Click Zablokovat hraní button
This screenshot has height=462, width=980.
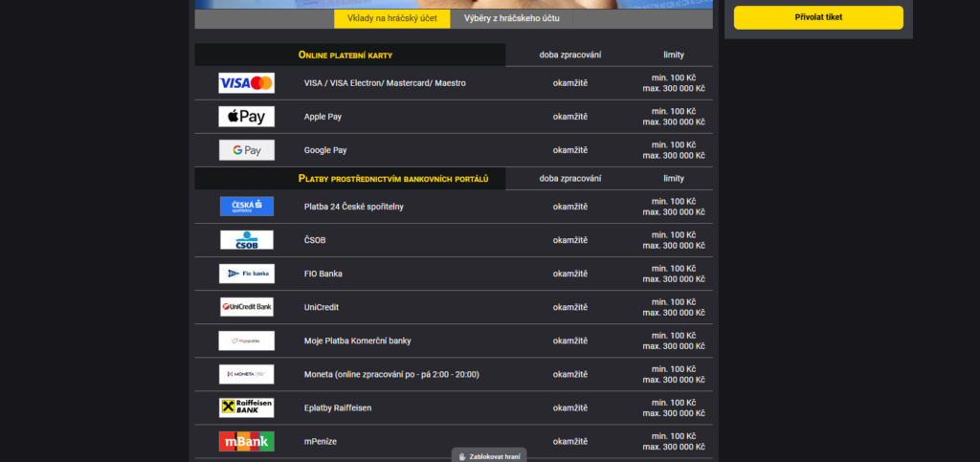point(489,455)
